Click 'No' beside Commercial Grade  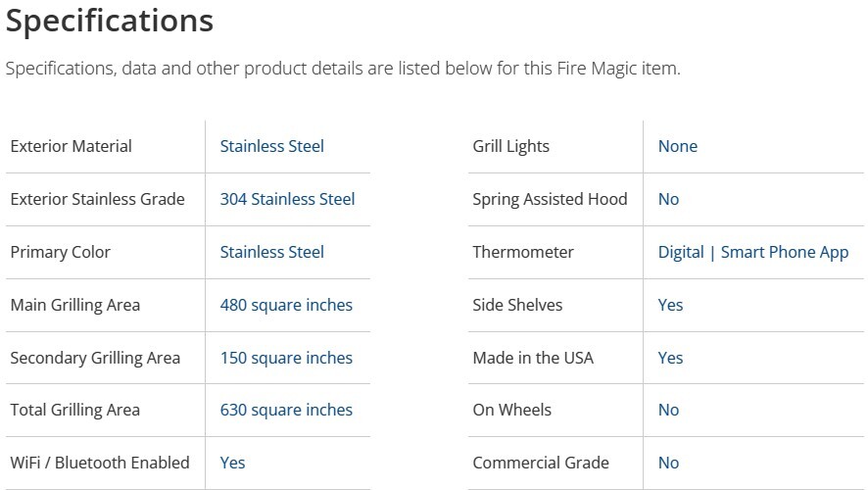click(668, 463)
